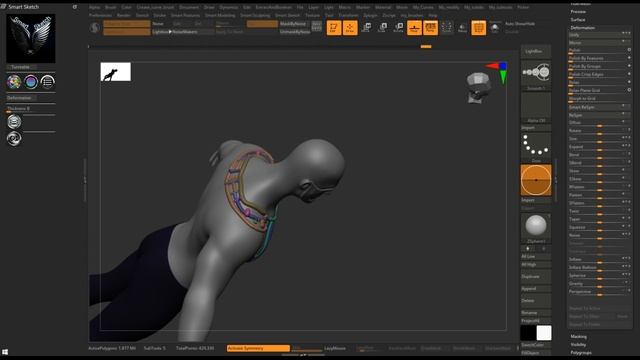640x360 pixels.
Task: Click the Rename subtool button
Action: point(536,313)
